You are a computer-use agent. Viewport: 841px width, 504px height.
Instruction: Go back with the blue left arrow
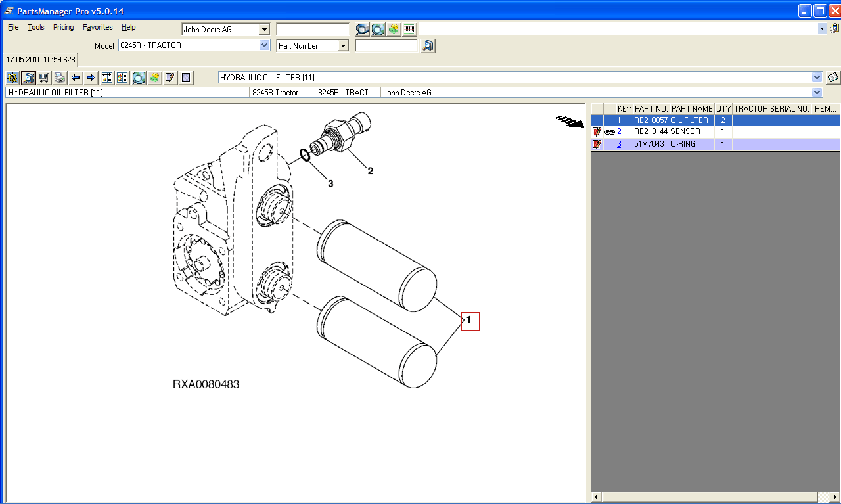click(76, 78)
